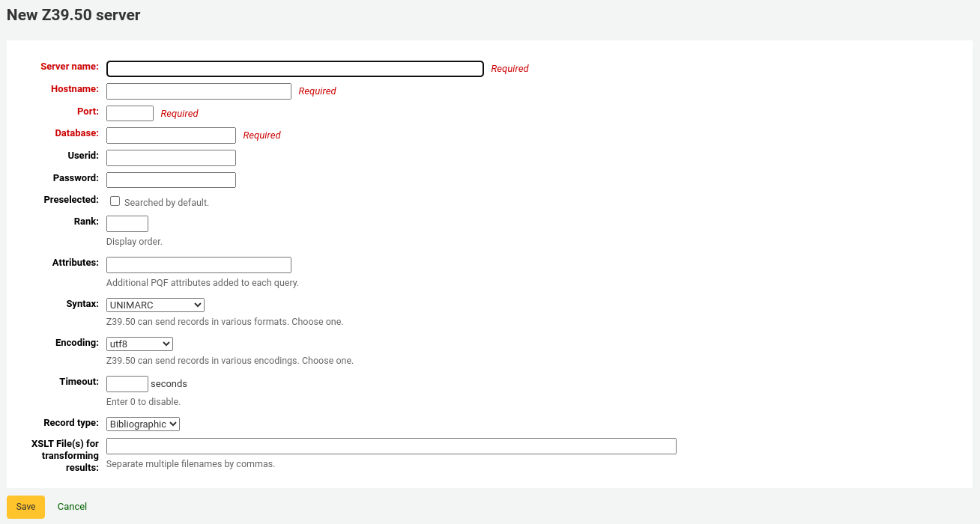Viewport: 980px width, 524px height.
Task: Click the 'Hostname:' label
Action: tap(75, 89)
